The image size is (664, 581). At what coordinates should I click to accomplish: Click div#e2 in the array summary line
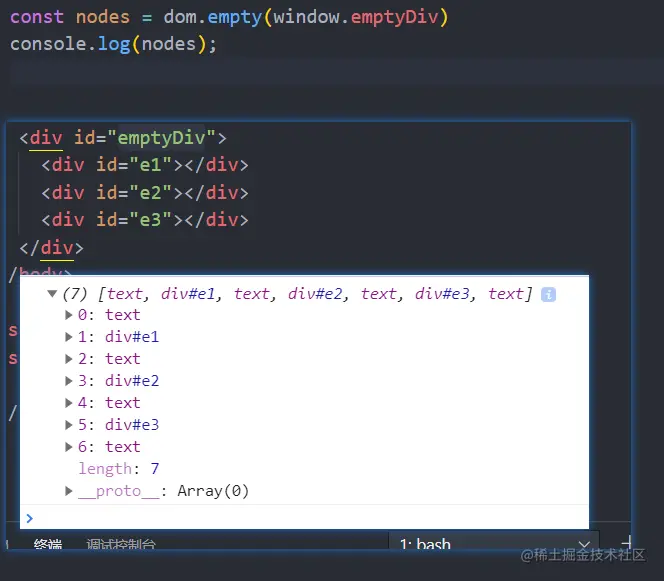315,293
